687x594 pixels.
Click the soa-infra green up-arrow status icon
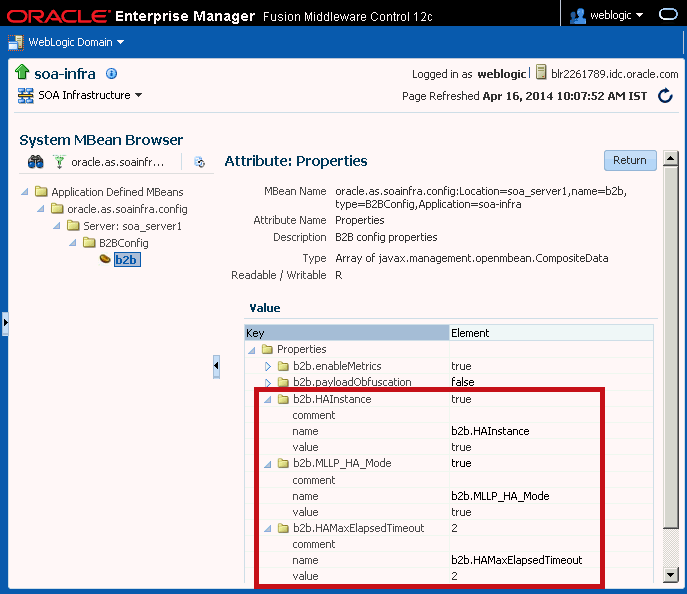22,72
